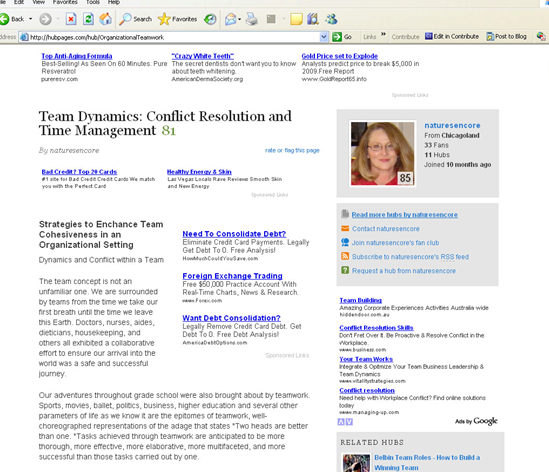Open Conflict Resolution Skills ad link

(376, 328)
